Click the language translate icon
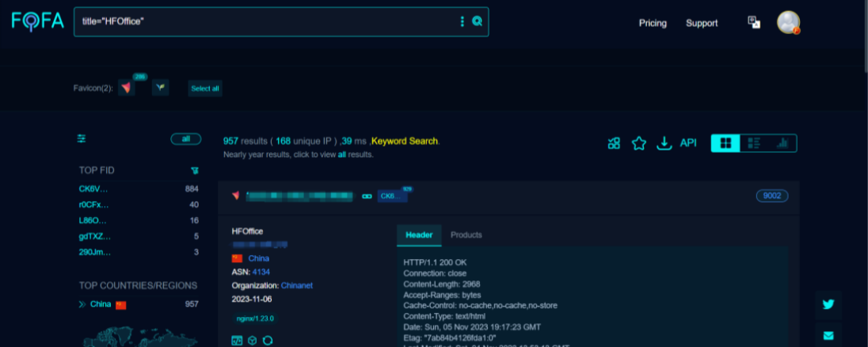 click(753, 22)
